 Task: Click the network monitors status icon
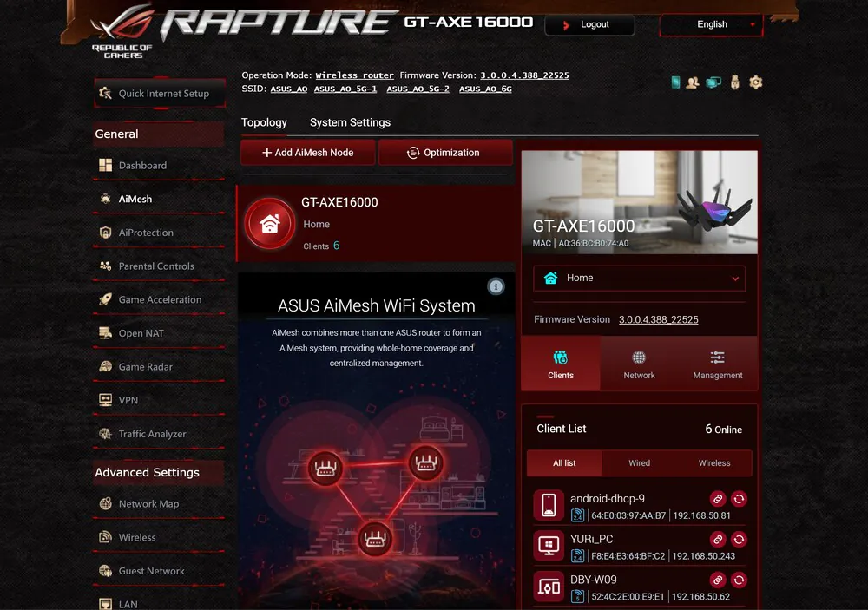[x=713, y=82]
